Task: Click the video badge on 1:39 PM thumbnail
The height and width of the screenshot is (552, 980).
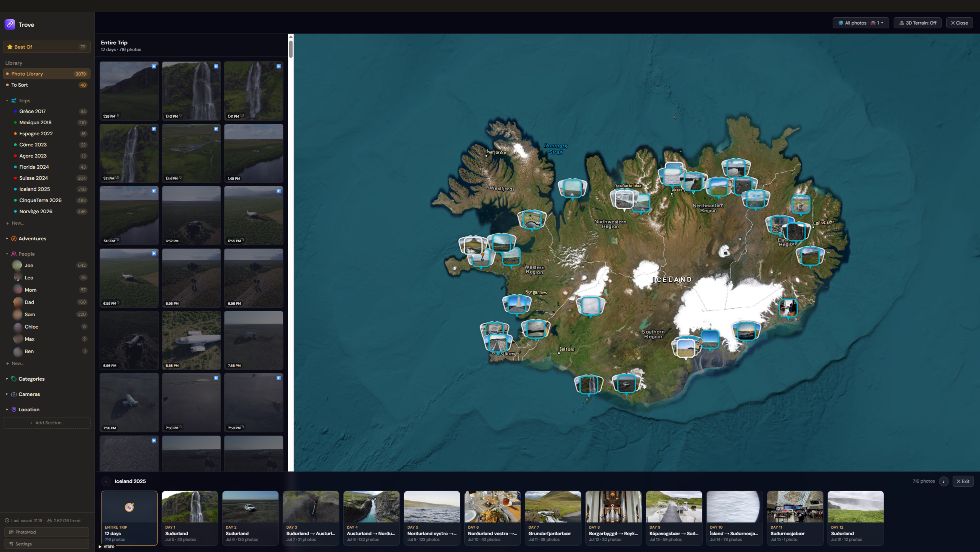Action: (154, 66)
